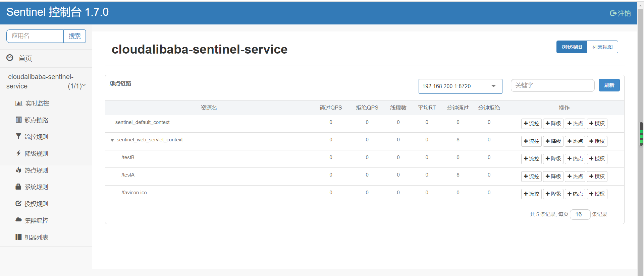Open 授权规则 in the sidebar
Viewport: 644px width, 276px height.
click(36, 204)
